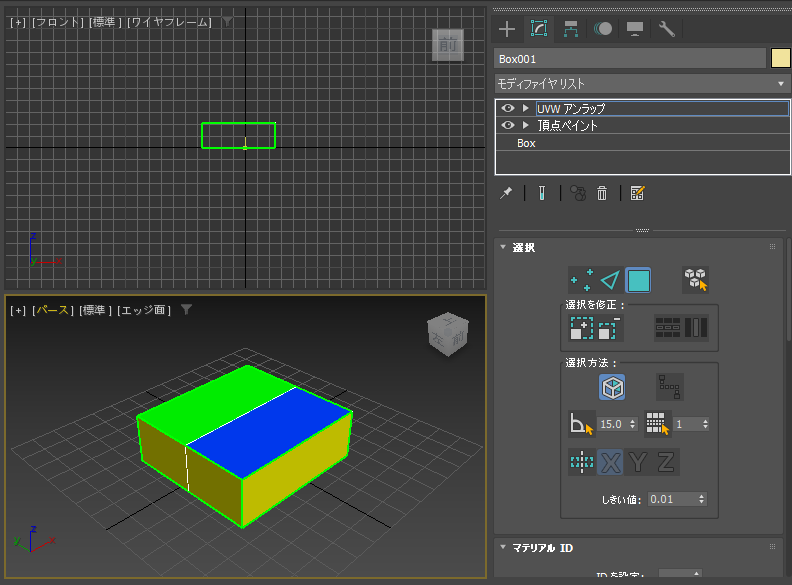Toggle Z mirror axis button

[x=666, y=462]
